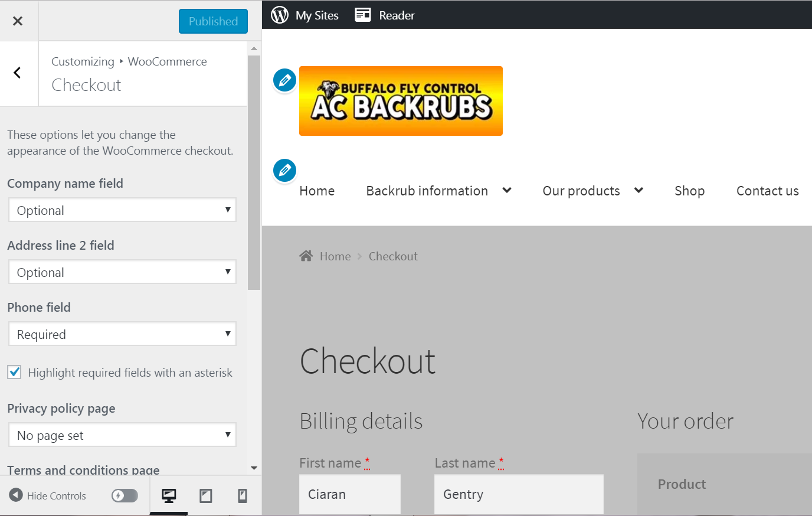Image resolution: width=812 pixels, height=516 pixels.
Task: Go back using the left chevron arrow
Action: pyautogui.click(x=18, y=73)
